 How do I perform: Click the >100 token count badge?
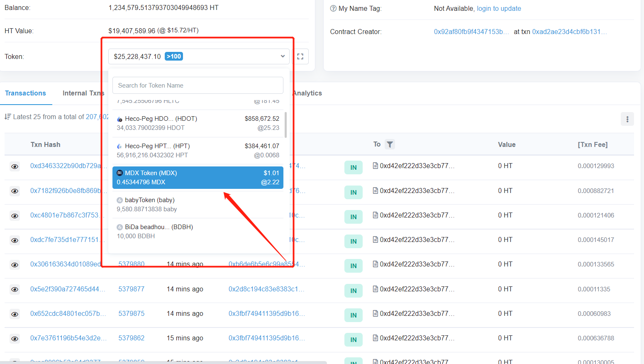pos(174,56)
